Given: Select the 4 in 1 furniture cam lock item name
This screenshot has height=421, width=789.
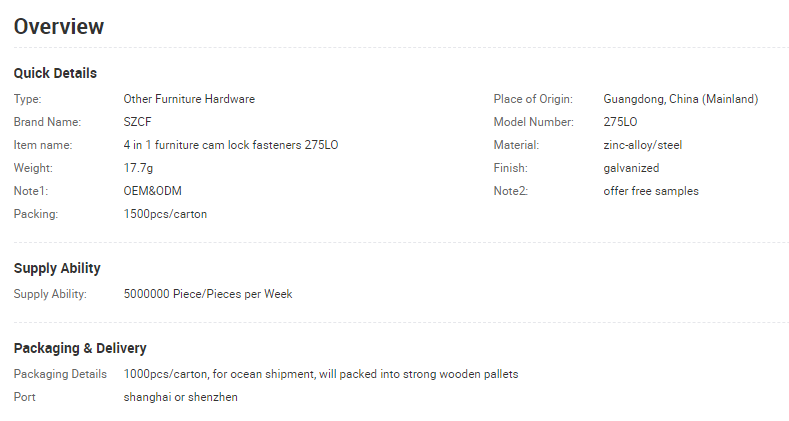Looking at the screenshot, I should 231,145.
